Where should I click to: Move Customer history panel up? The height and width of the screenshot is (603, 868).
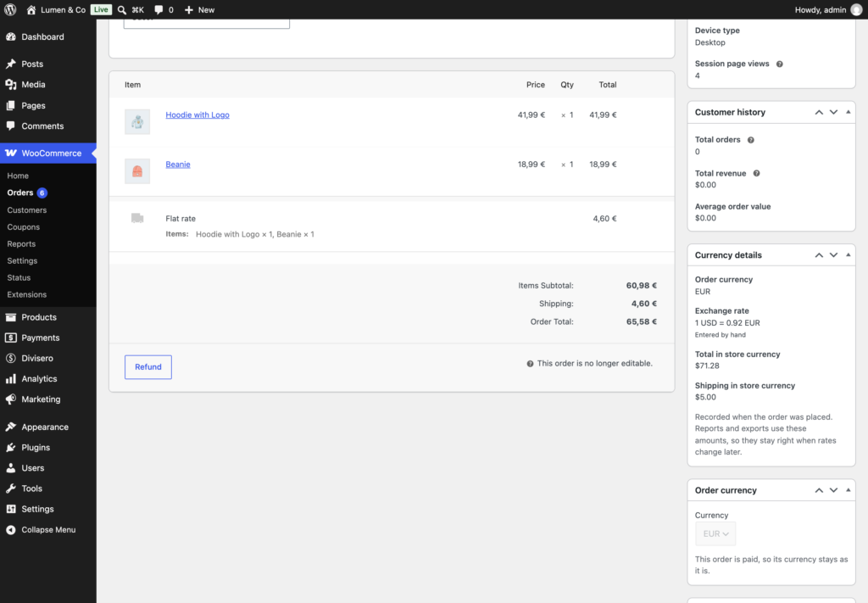(x=819, y=113)
